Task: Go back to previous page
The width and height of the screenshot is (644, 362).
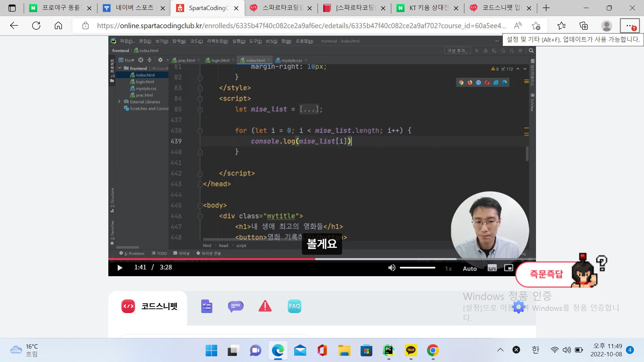Action: [x=14, y=25]
